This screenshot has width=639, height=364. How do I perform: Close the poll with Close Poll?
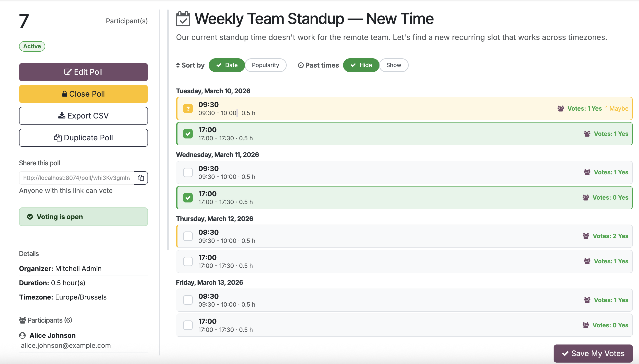83,94
